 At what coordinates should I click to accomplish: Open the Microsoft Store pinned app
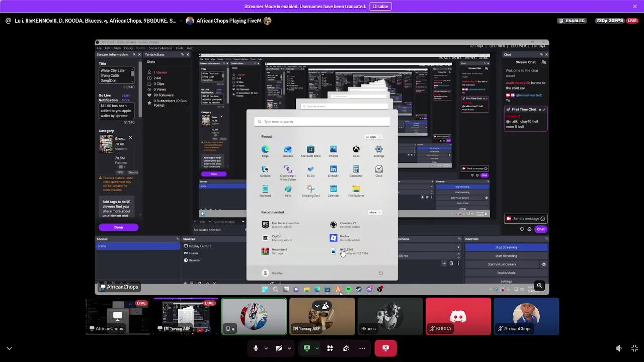tap(310, 151)
